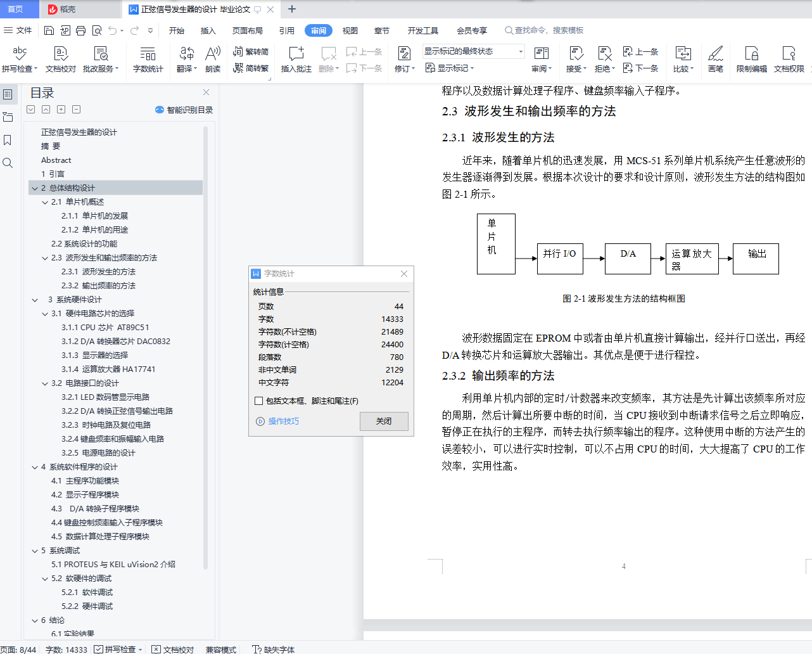Insert a comment with 插入批注
Viewport: 812px width, 654px height.
click(296, 60)
